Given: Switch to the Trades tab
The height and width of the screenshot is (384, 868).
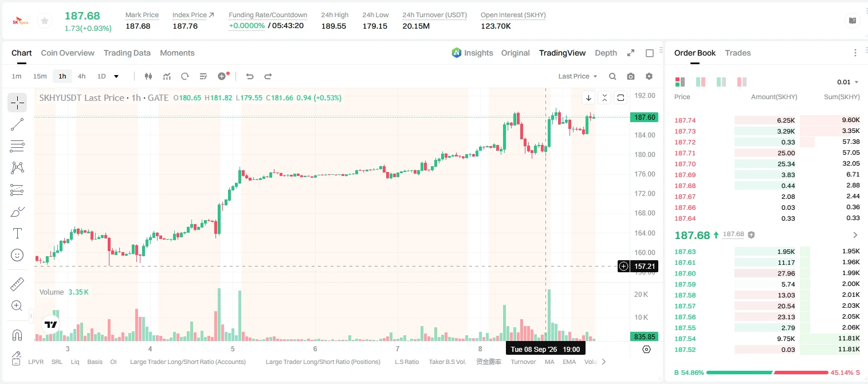Looking at the screenshot, I should (738, 53).
